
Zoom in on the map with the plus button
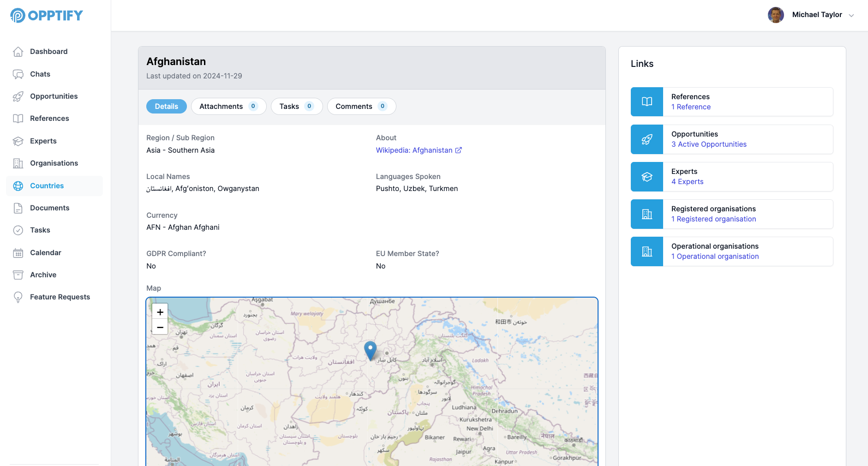pyautogui.click(x=160, y=312)
